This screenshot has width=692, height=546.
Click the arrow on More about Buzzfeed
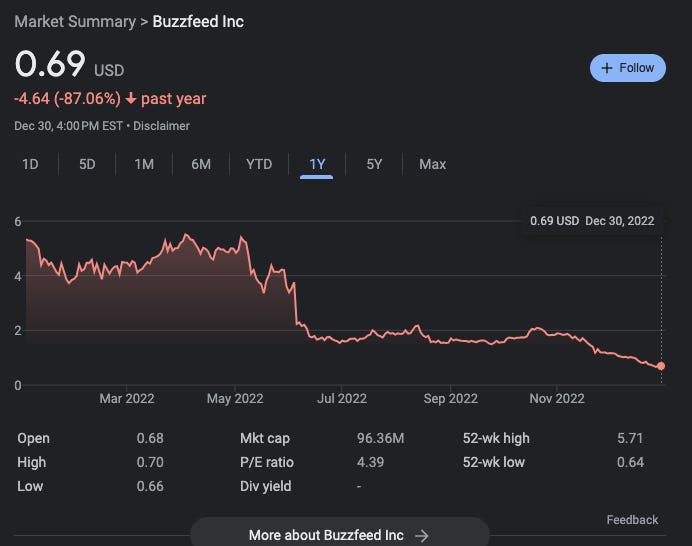click(422, 536)
